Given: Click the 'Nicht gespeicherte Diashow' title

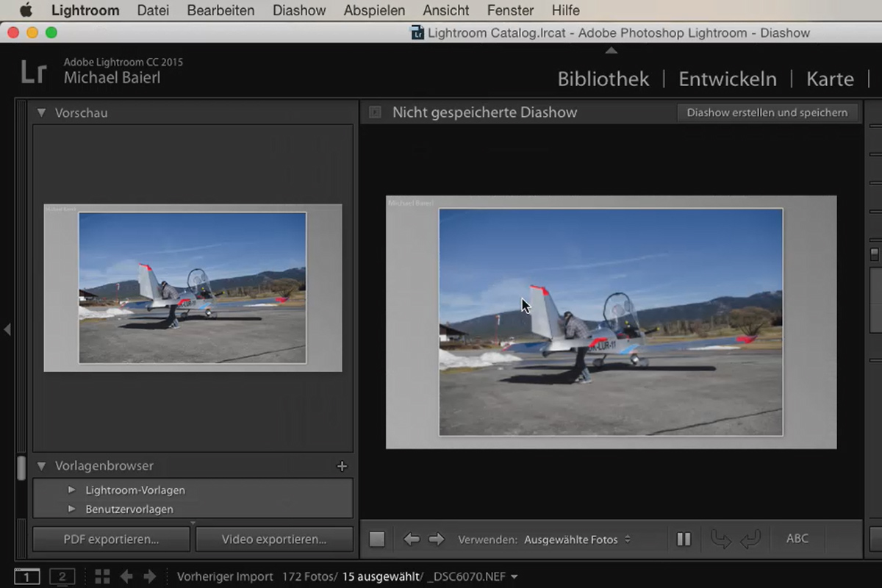Looking at the screenshot, I should click(x=484, y=112).
